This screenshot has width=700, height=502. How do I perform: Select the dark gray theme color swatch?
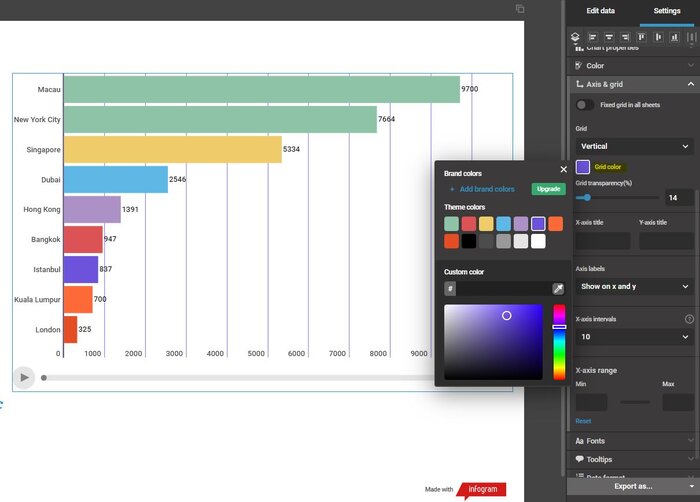coord(486,241)
